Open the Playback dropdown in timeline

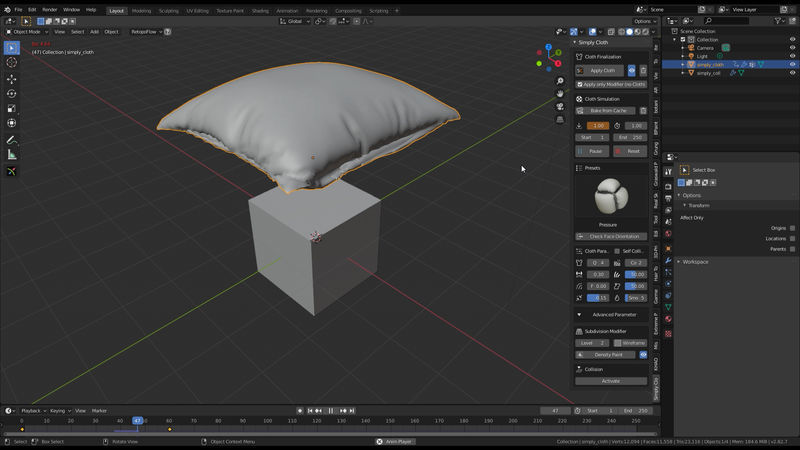(33, 411)
